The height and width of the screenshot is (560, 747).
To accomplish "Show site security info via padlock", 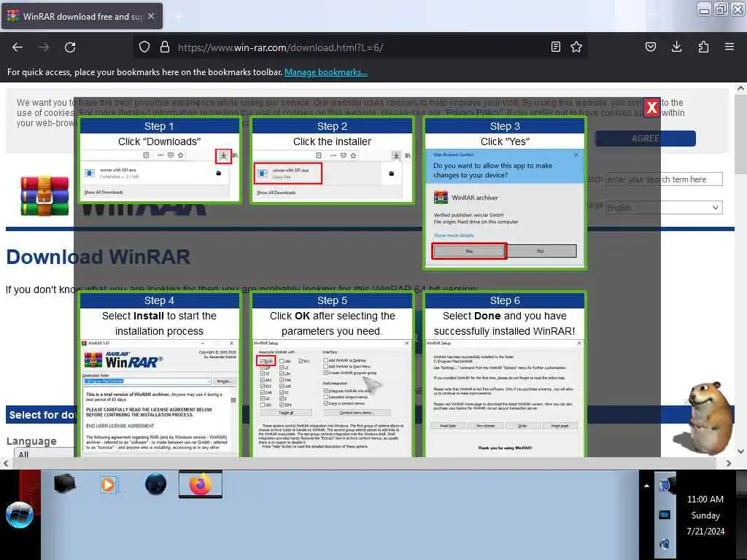I will [x=165, y=47].
